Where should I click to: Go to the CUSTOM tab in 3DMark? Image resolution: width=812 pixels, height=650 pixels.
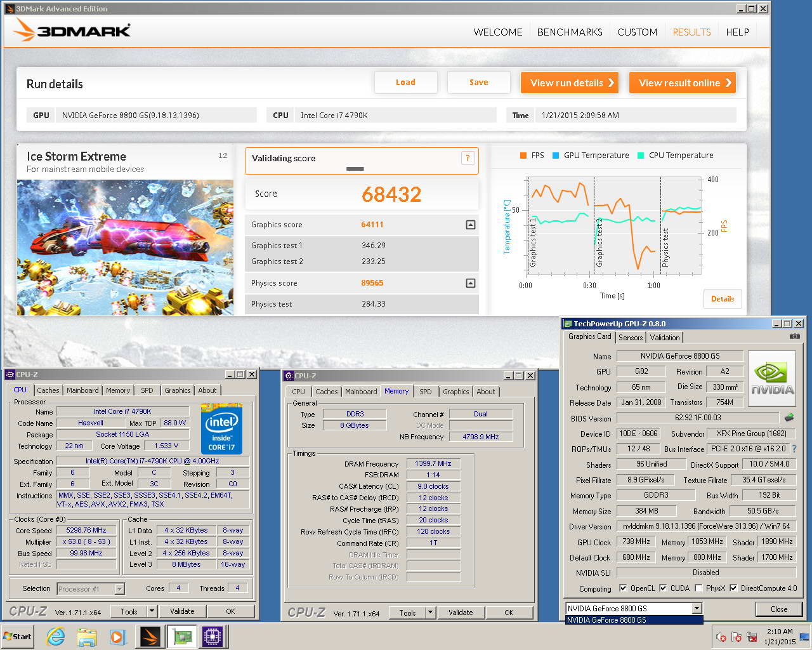tap(637, 32)
